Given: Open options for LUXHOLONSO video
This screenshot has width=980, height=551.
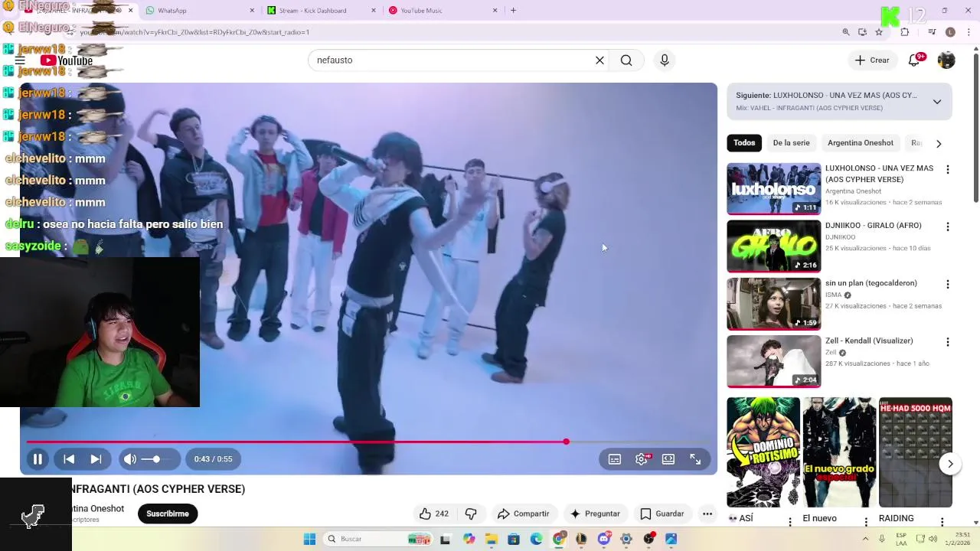Looking at the screenshot, I should click(x=948, y=170).
